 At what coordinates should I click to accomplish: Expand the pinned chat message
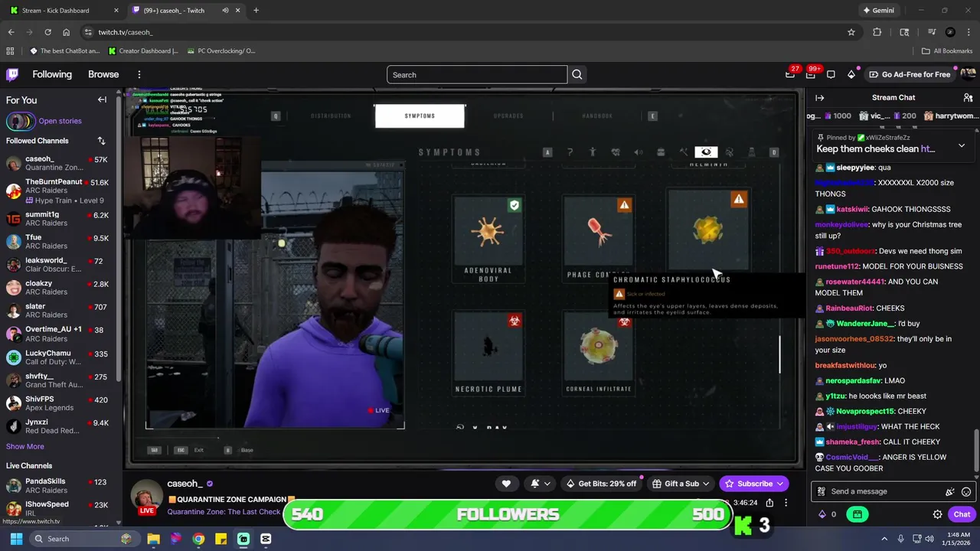click(x=962, y=145)
